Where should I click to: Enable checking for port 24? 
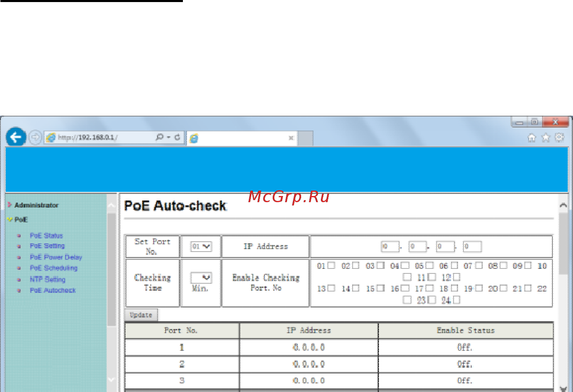coord(456,300)
